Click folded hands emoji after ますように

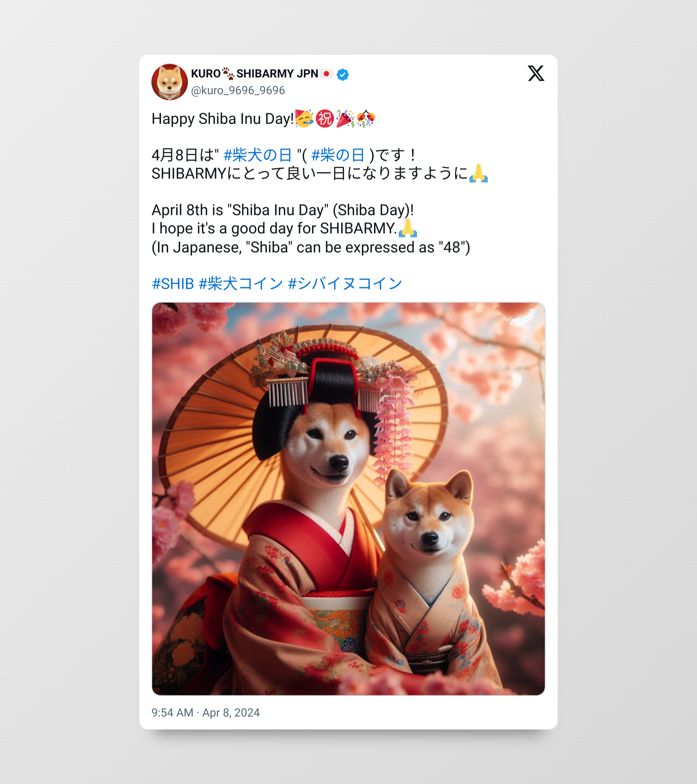[479, 174]
